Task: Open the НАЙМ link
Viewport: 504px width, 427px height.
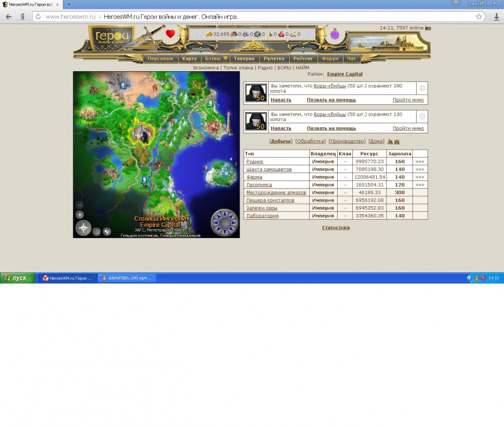Action: 302,68
